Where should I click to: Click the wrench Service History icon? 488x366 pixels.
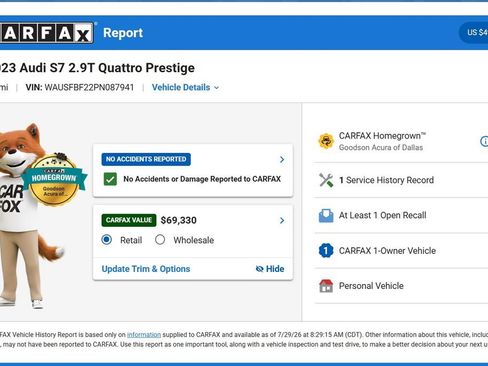(326, 180)
